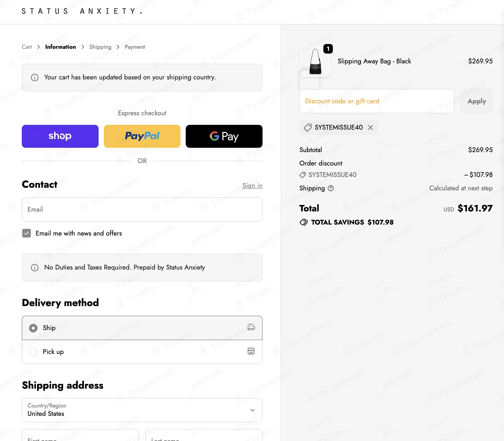The image size is (504, 441).
Task: Click the Status Anxiety logo
Action: tap(82, 11)
